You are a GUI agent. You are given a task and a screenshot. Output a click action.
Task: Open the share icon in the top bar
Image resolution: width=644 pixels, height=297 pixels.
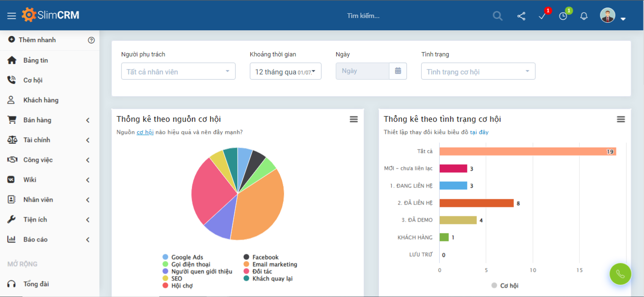pos(521,16)
